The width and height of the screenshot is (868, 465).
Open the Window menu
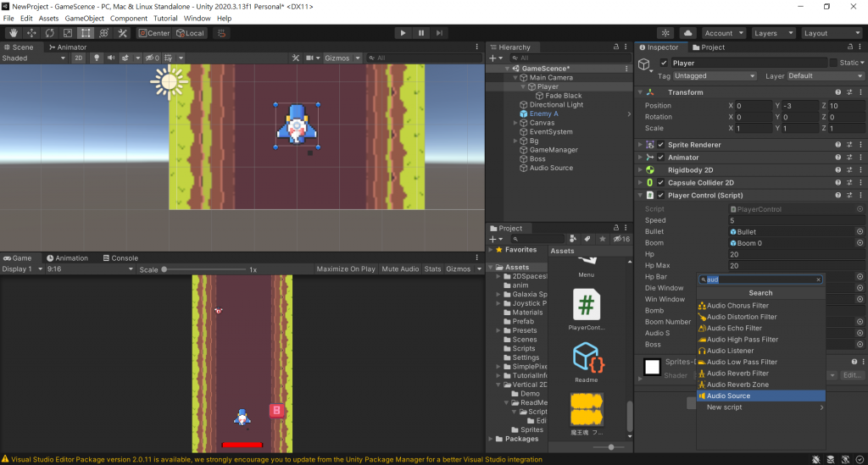197,19
